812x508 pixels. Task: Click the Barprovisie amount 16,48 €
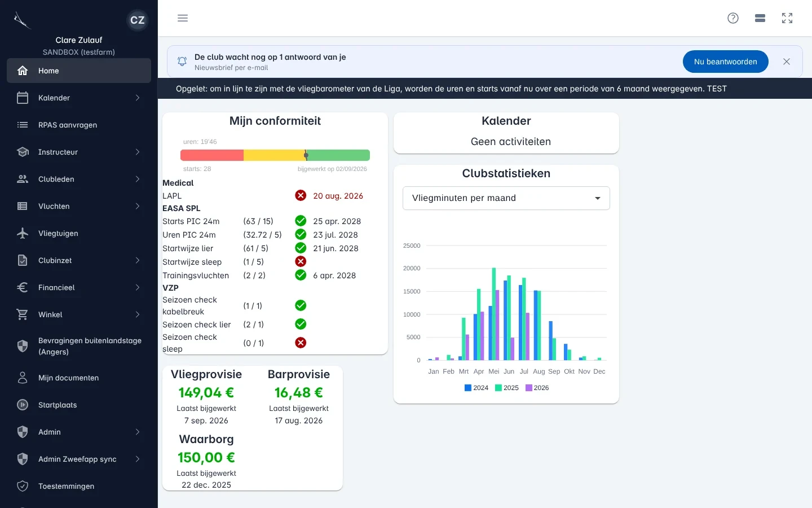[299, 392]
